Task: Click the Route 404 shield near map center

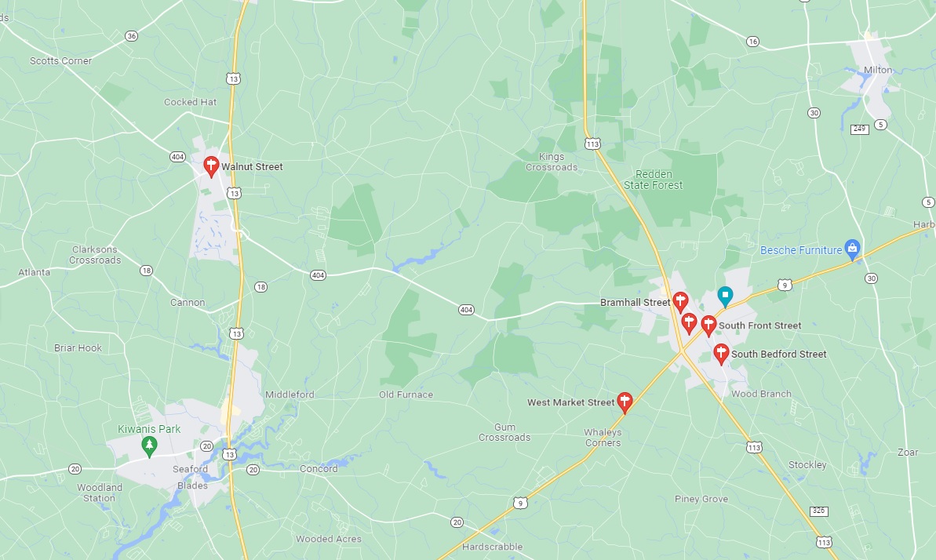Action: tap(466, 309)
